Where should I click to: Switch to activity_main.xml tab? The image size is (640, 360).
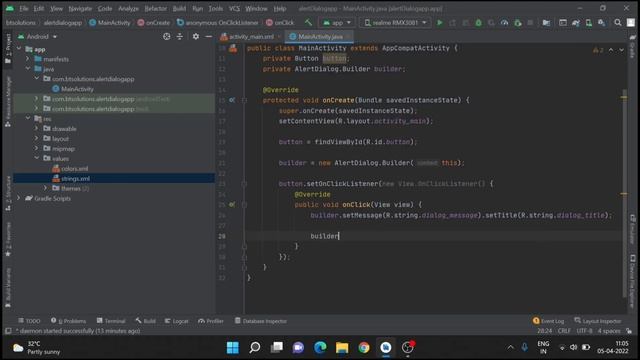tap(251, 37)
